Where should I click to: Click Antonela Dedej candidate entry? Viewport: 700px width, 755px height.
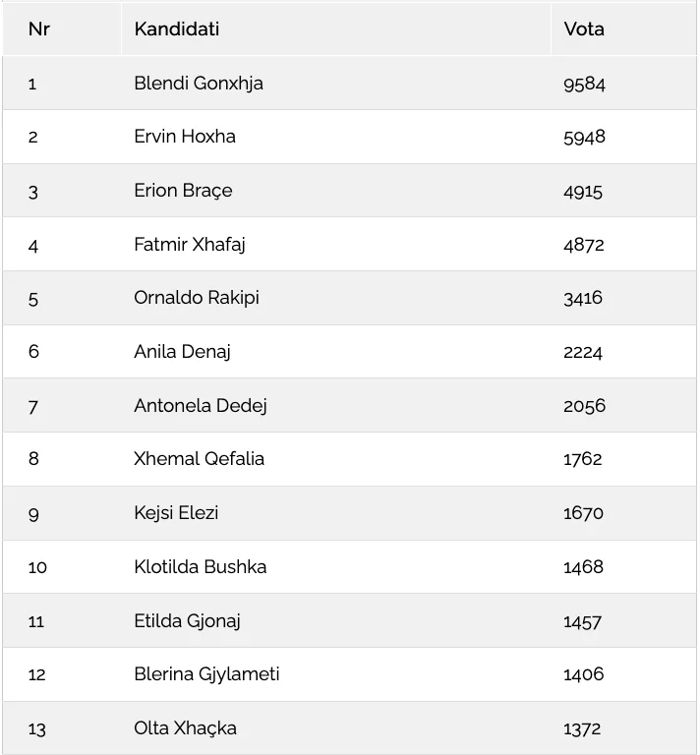pyautogui.click(x=201, y=406)
